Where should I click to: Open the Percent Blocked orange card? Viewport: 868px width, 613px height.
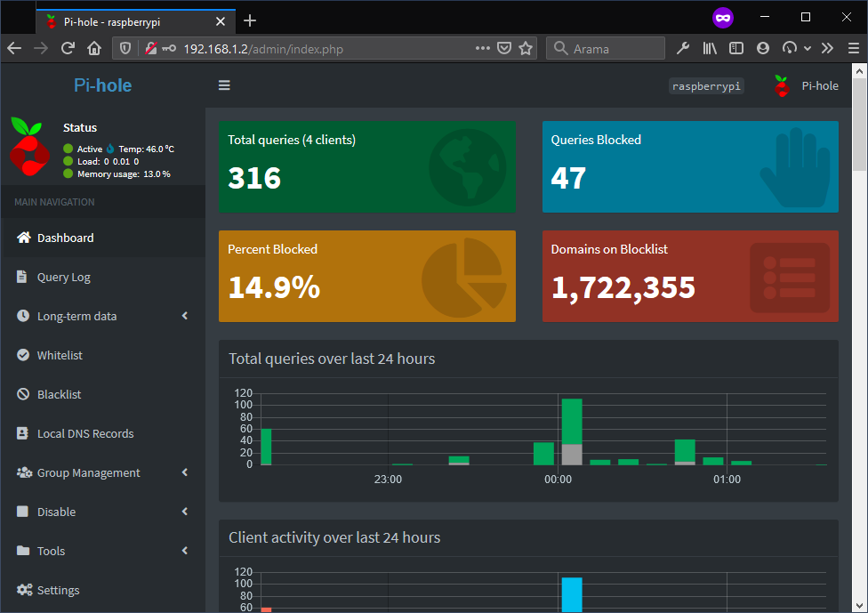[x=367, y=277]
